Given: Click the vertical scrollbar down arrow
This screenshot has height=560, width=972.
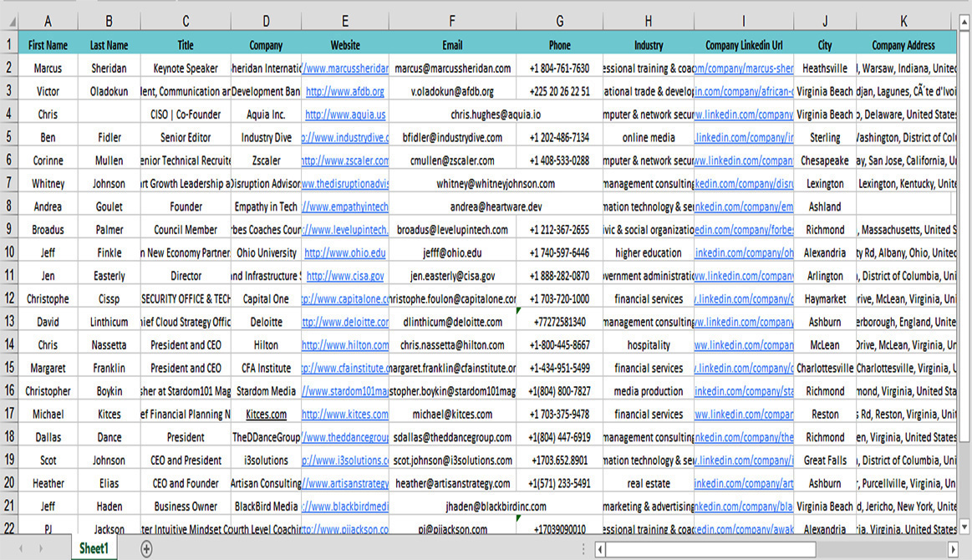Looking at the screenshot, I should pyautogui.click(x=964, y=527).
